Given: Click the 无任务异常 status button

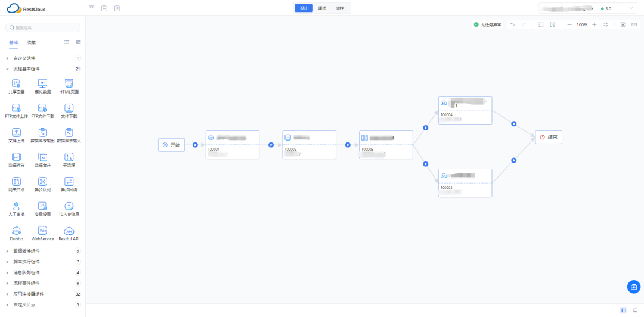Looking at the screenshot, I should (x=487, y=24).
